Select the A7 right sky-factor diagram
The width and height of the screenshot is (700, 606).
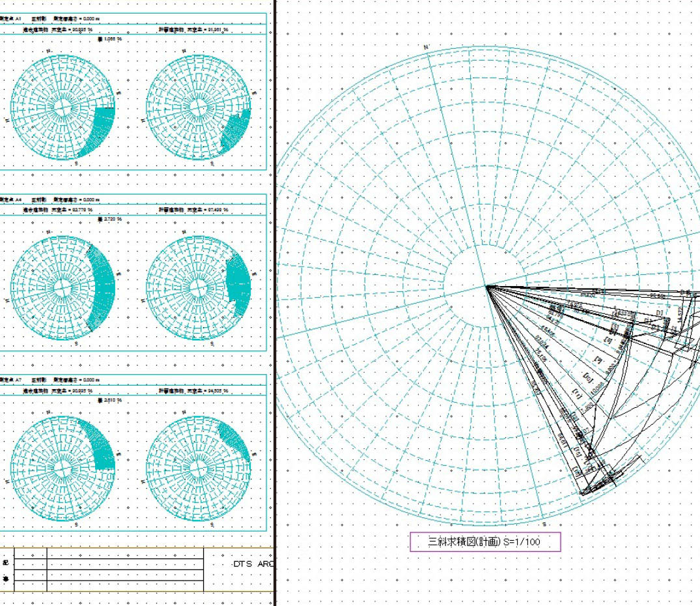pos(198,469)
